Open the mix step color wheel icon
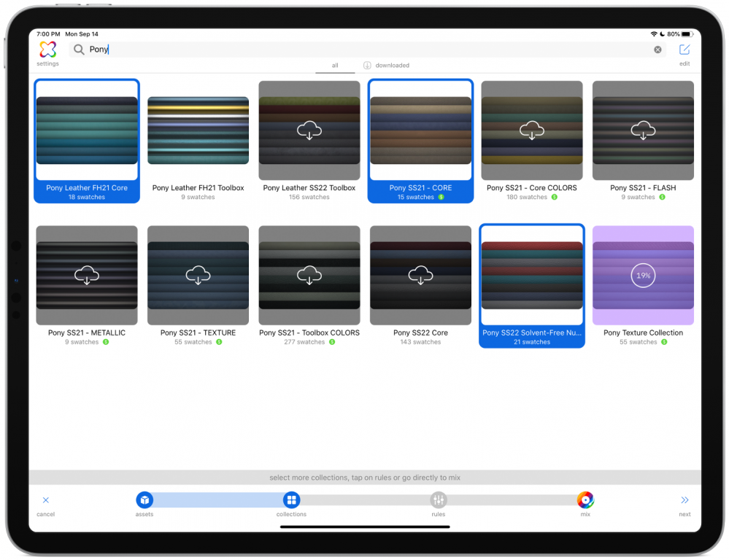729x560 pixels. [x=585, y=500]
